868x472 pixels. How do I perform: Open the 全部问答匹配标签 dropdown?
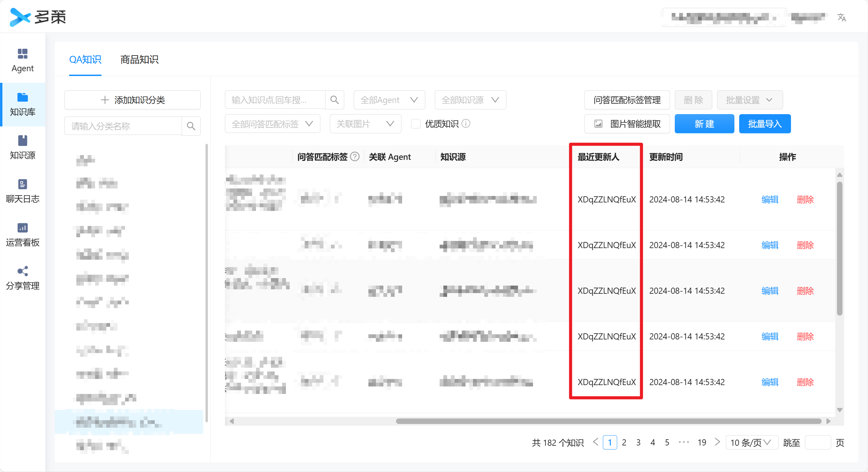(x=272, y=124)
